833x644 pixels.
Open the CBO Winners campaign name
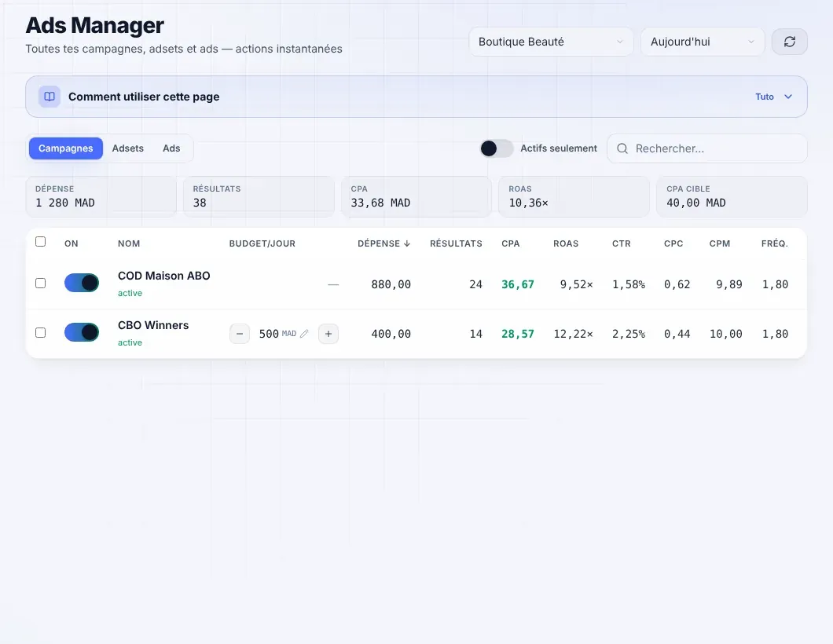(153, 325)
